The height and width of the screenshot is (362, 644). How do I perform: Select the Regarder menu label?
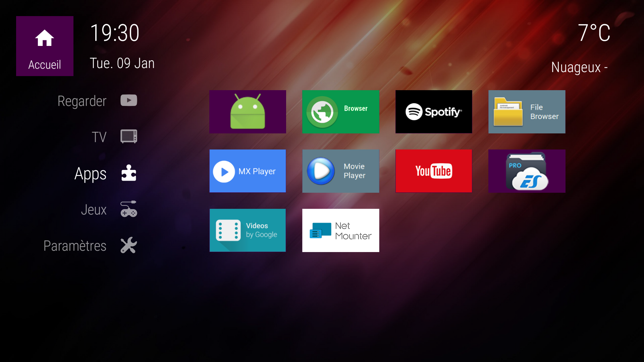(82, 101)
